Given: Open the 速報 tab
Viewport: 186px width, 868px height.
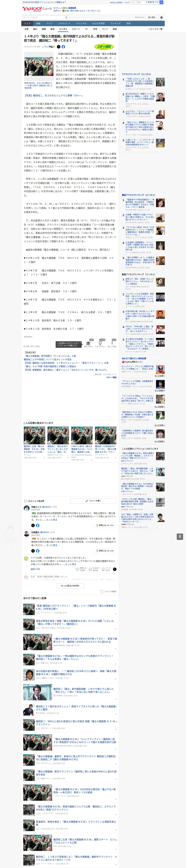Looking at the screenshot, I should 38,24.
